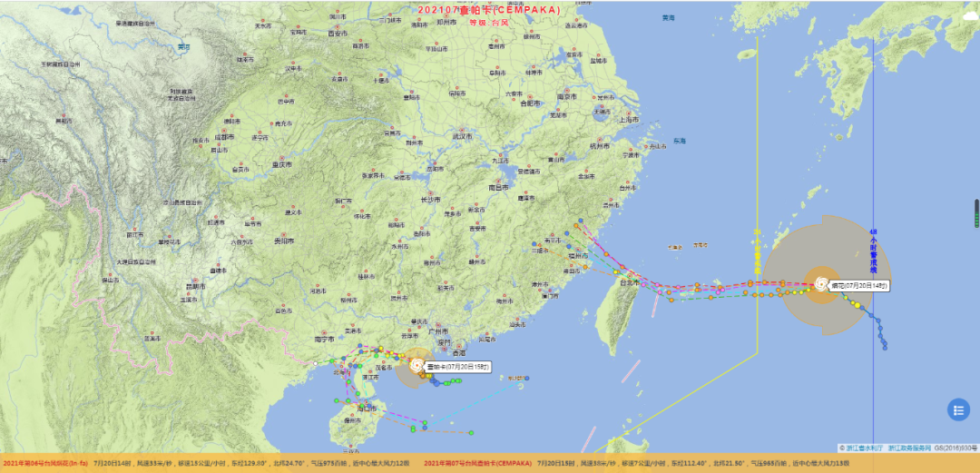The height and width of the screenshot is (473, 980).
Task: Click the 西安市 city label
Action: [x=338, y=34]
